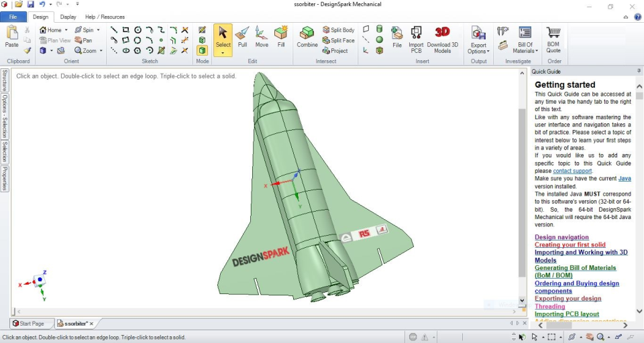Select the Point sketch tool
The image size is (644, 343).
coord(162,40)
